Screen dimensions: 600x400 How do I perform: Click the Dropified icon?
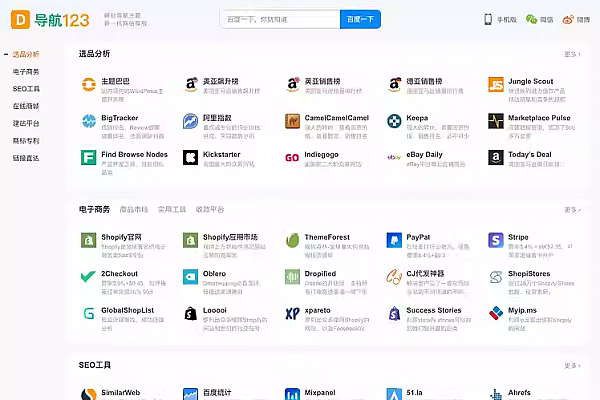click(292, 277)
